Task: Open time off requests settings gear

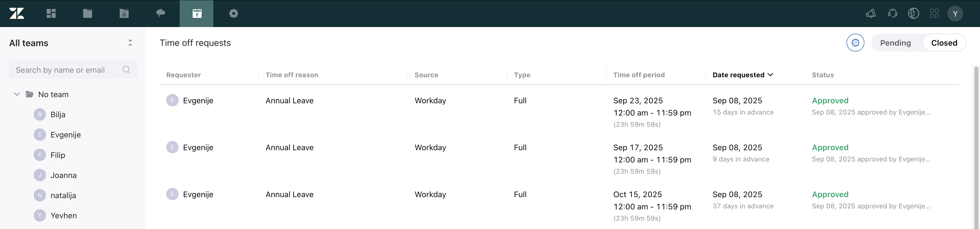Action: pos(855,43)
